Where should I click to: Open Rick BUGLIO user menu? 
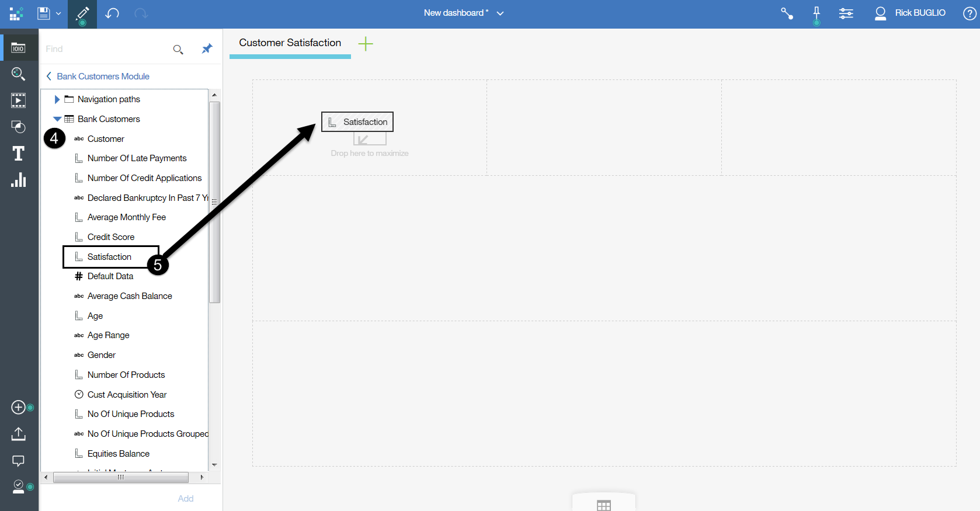click(x=910, y=13)
